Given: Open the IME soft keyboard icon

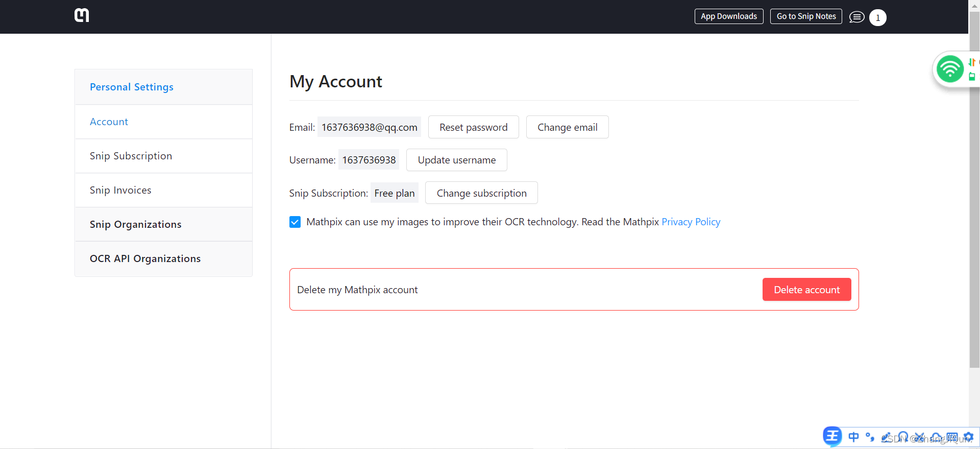Looking at the screenshot, I should [952, 437].
